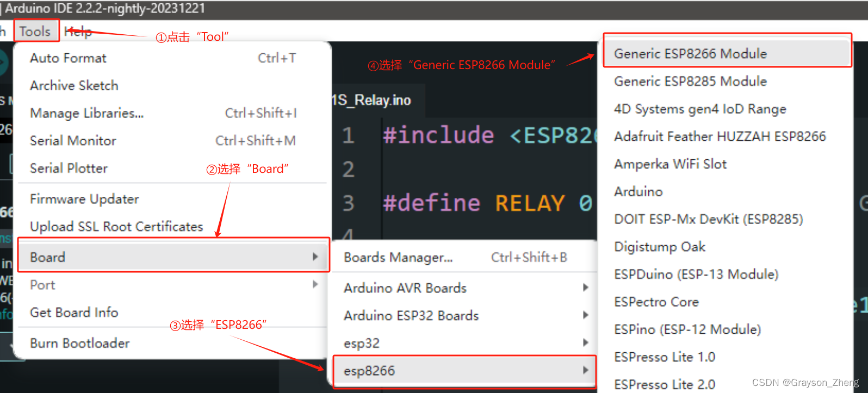Expand the esp32 boards submenu

[x=464, y=344]
